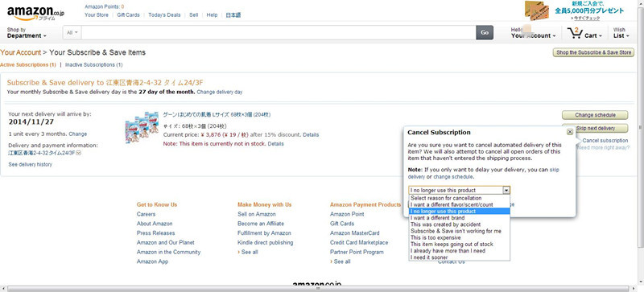The width and height of the screenshot is (644, 292).
Task: Open Details link after 15% discount
Action: [x=311, y=134]
